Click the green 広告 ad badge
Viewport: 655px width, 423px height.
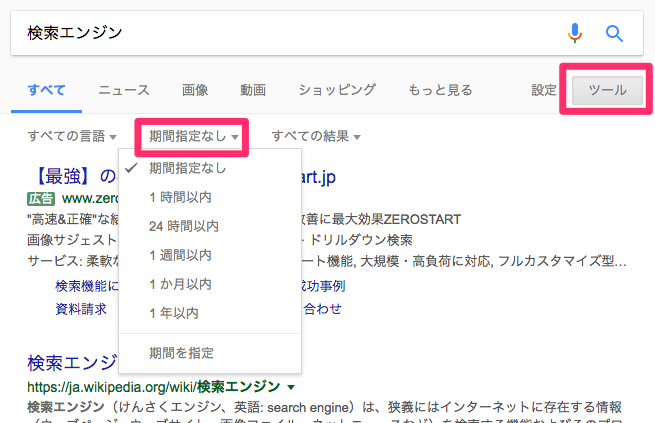pyautogui.click(x=41, y=198)
